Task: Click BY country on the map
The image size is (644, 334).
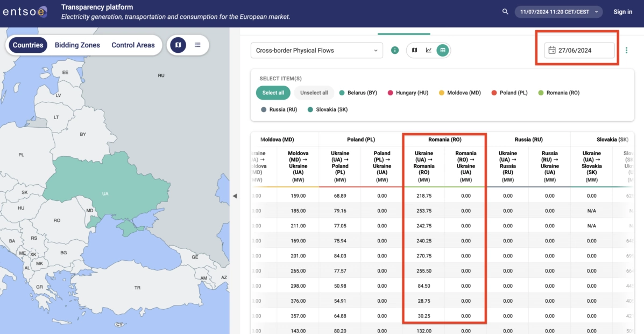Action: pos(83,134)
